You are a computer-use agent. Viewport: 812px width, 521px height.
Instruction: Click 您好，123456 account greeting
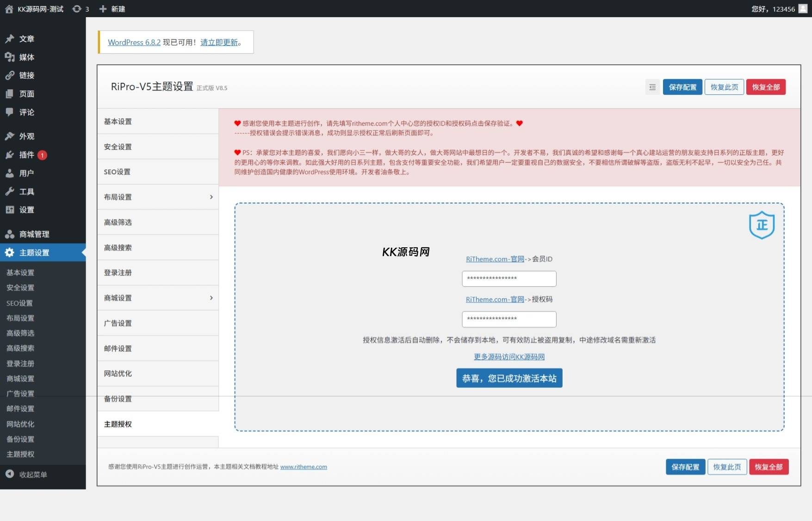tap(773, 9)
